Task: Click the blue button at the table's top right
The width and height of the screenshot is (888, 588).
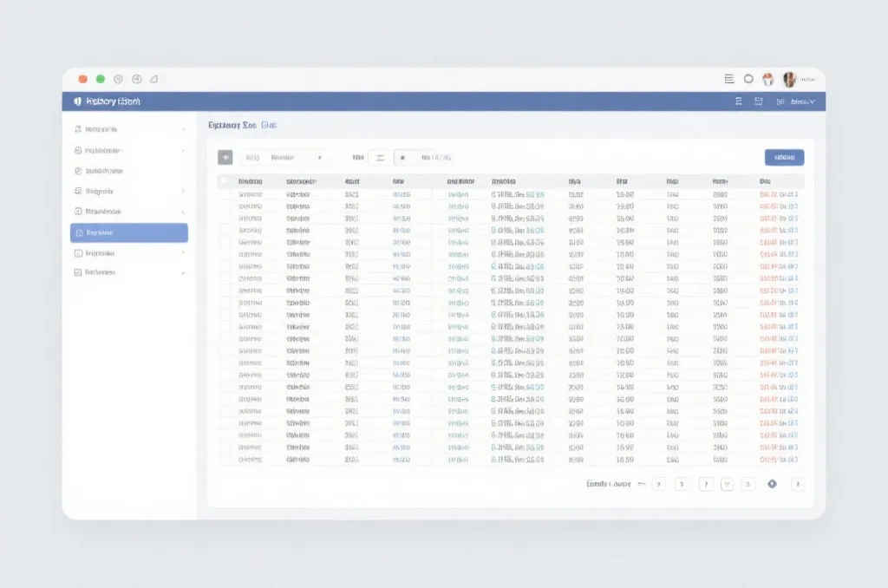Action: 784,158
